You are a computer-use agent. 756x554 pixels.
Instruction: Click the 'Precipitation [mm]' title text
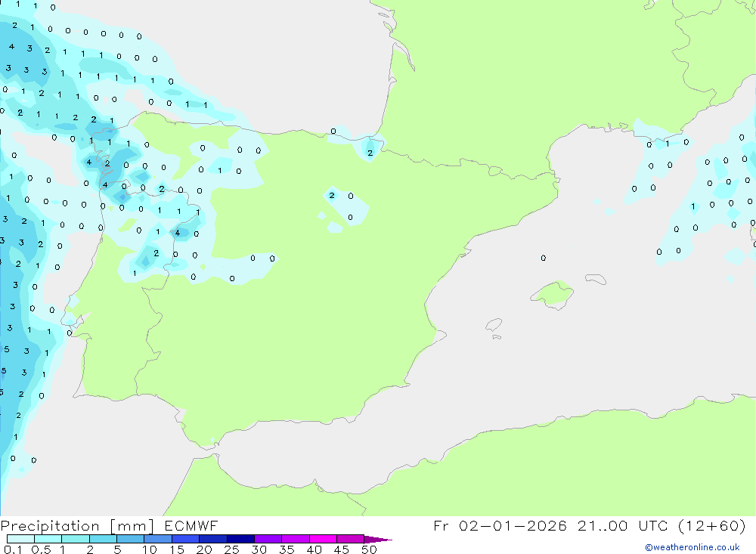[x=77, y=526]
